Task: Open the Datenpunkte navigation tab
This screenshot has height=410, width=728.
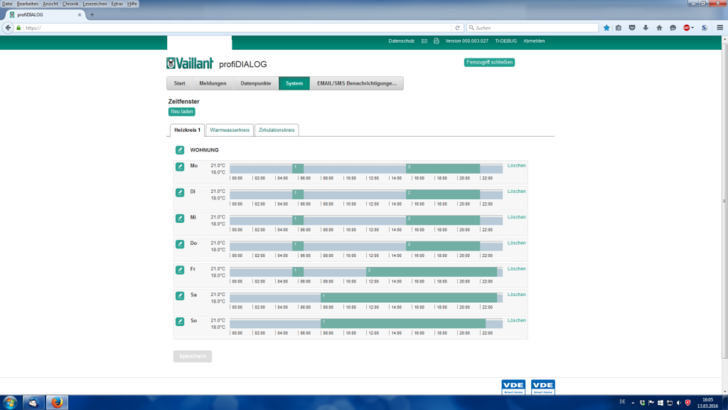Action: point(255,83)
